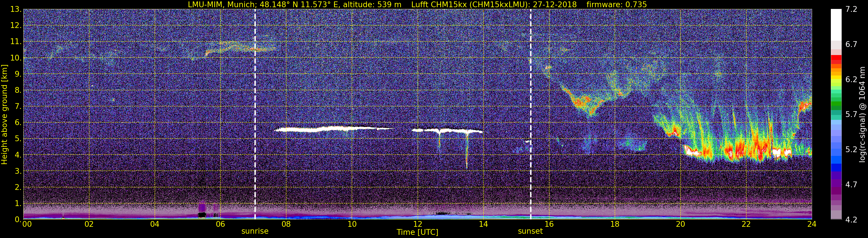The width and height of the screenshot is (868, 238).
Task: Click the sunrise label below the time axis
Action: coord(255,231)
